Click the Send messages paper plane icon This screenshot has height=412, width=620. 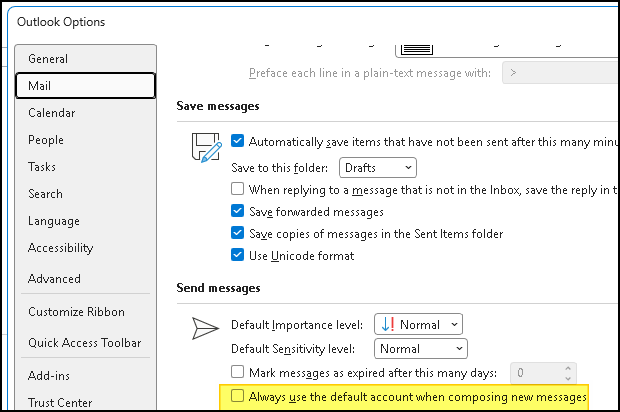click(x=205, y=328)
